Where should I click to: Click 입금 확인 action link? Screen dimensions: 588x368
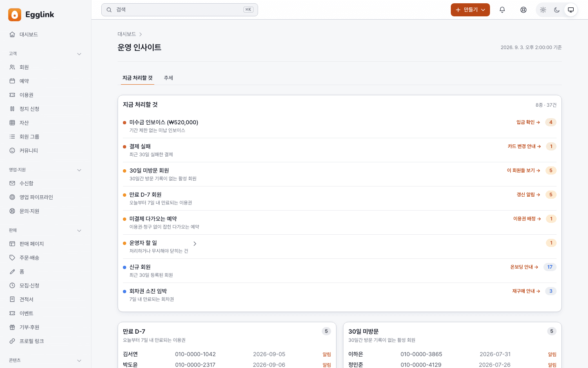coord(528,122)
